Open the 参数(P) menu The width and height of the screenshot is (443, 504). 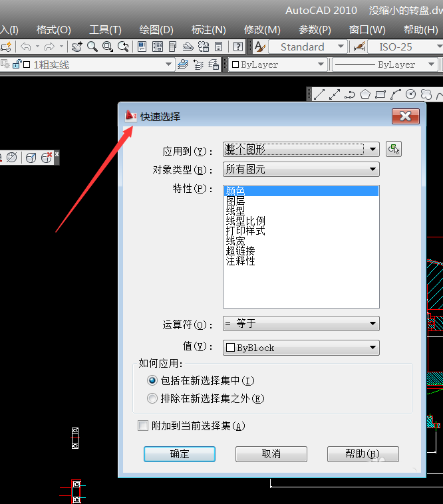pyautogui.click(x=315, y=30)
